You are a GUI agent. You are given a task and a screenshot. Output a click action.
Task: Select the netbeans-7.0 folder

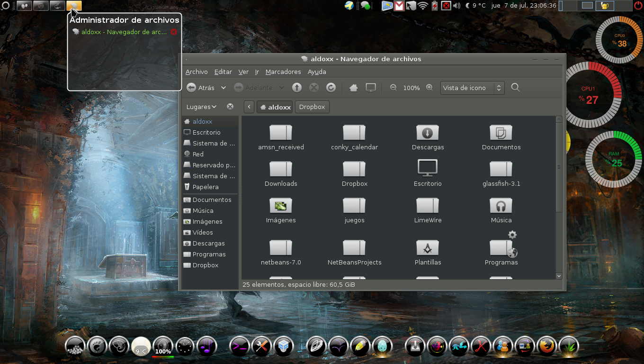[281, 253]
